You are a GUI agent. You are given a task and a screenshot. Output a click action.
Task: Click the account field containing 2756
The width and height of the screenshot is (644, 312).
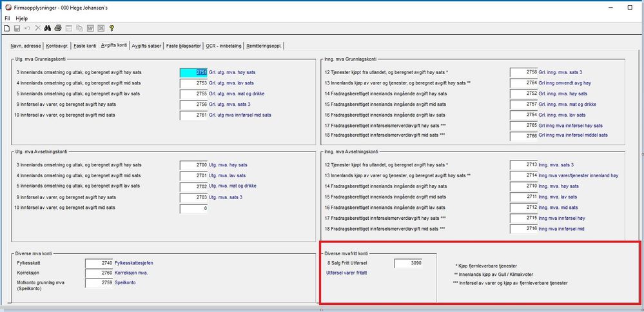193,104
